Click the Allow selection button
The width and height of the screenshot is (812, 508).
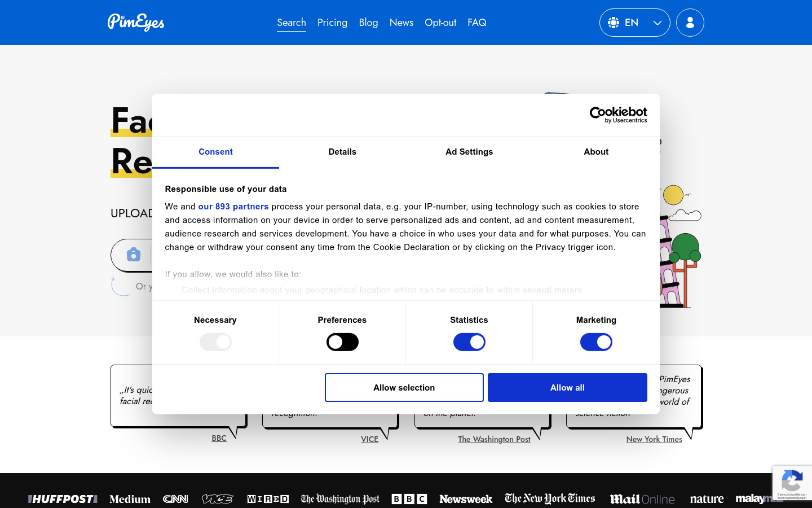(404, 388)
